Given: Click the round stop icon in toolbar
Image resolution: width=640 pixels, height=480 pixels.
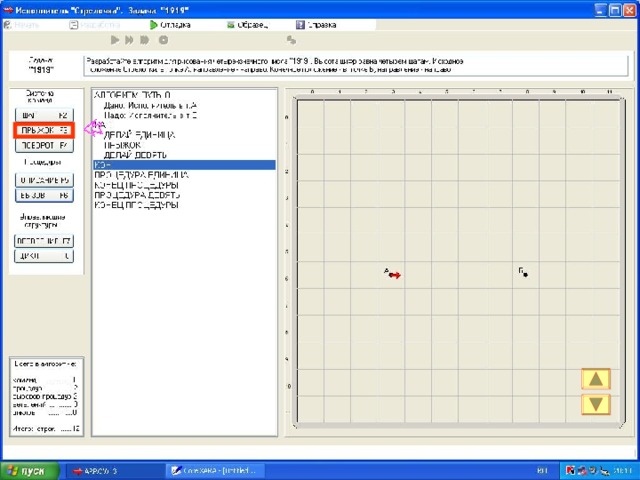Looking at the screenshot, I should (x=163, y=40).
